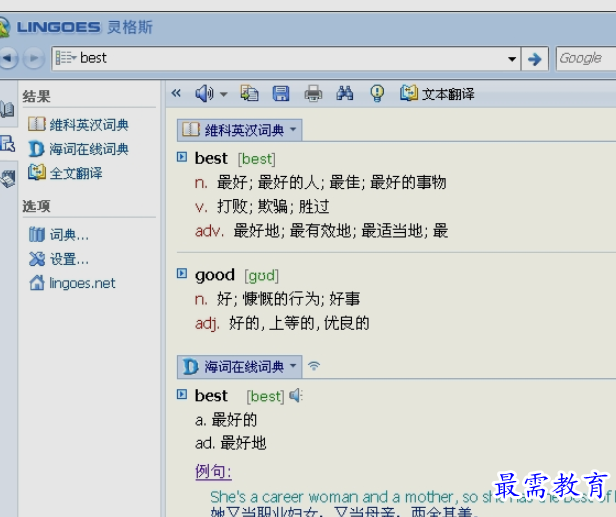
Task: Play 海词 'best' pronunciation speaker
Action: click(295, 396)
